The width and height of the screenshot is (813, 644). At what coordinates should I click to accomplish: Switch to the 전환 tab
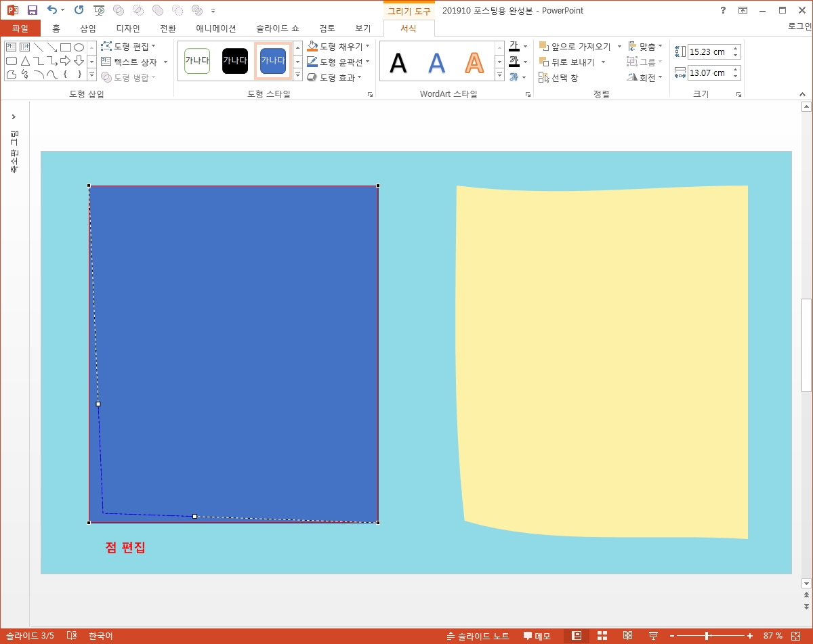(x=168, y=28)
